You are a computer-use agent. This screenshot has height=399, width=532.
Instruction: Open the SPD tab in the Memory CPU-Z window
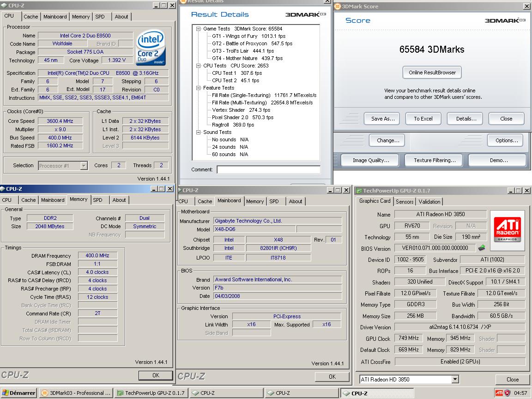tap(98, 200)
